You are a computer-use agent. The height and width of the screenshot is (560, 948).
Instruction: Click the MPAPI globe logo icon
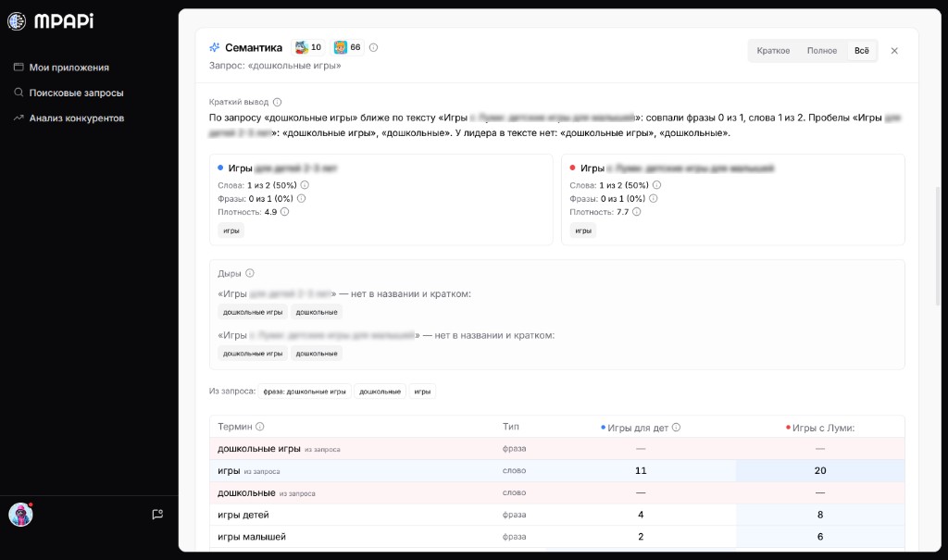[x=17, y=21]
